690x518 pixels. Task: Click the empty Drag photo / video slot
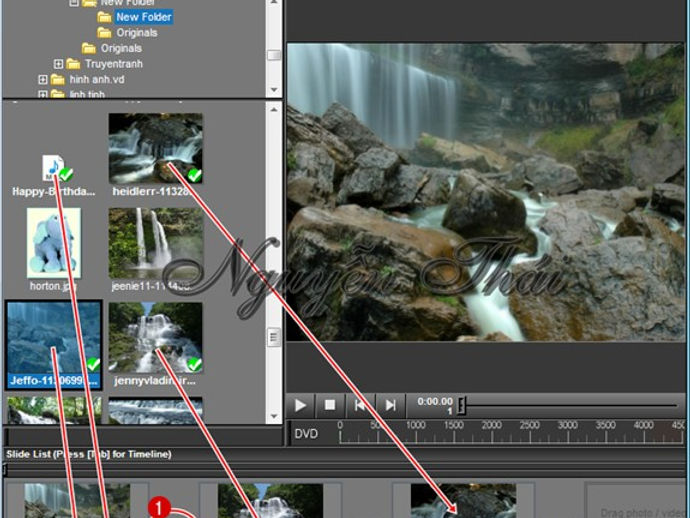(636, 500)
